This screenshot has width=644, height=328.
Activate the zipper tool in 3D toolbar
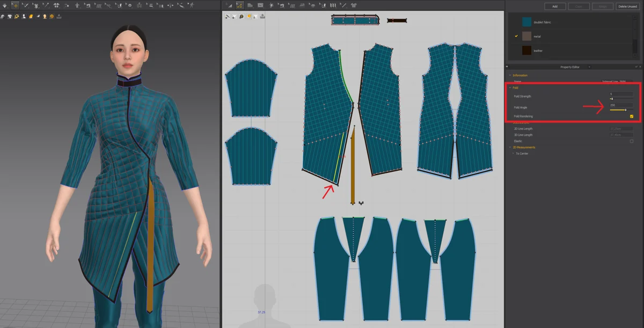coord(139,5)
